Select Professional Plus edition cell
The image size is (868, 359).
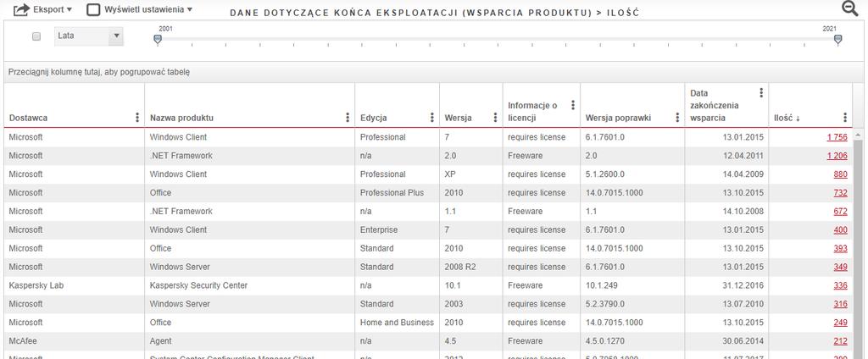coord(398,193)
